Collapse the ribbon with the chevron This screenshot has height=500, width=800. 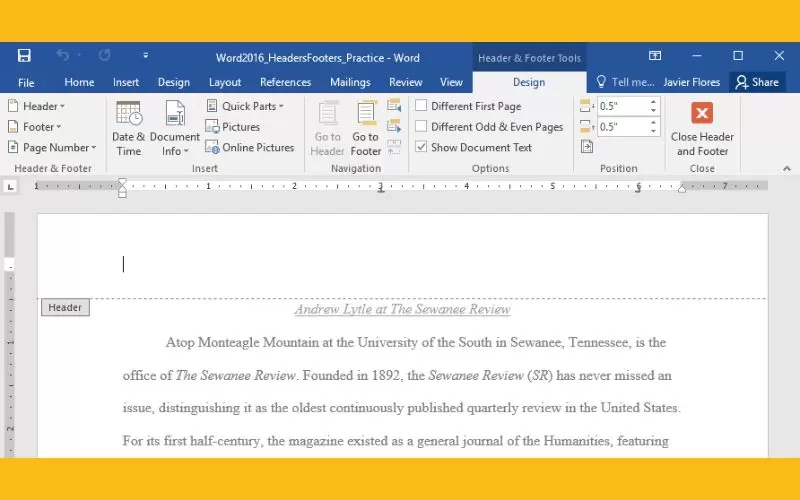787,168
